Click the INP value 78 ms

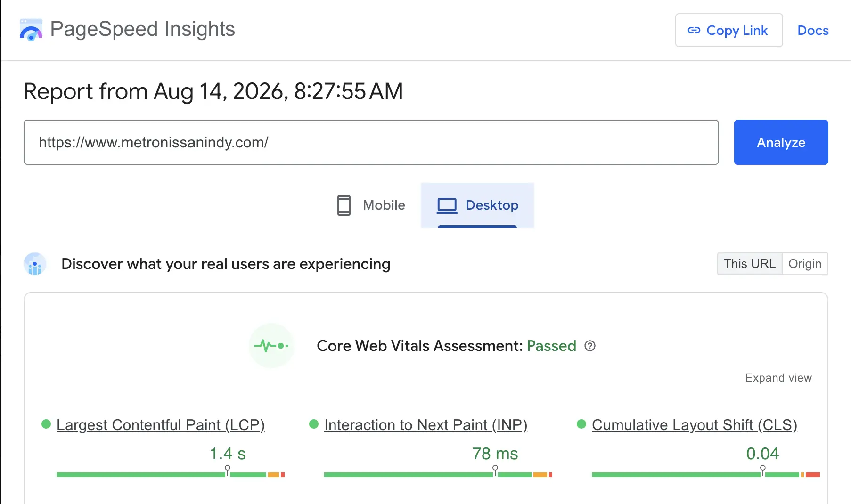tap(495, 454)
